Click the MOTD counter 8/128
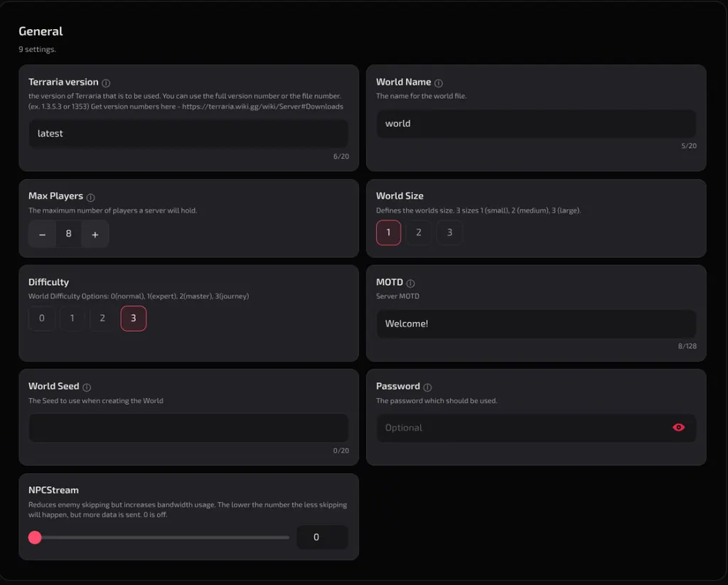 point(687,346)
